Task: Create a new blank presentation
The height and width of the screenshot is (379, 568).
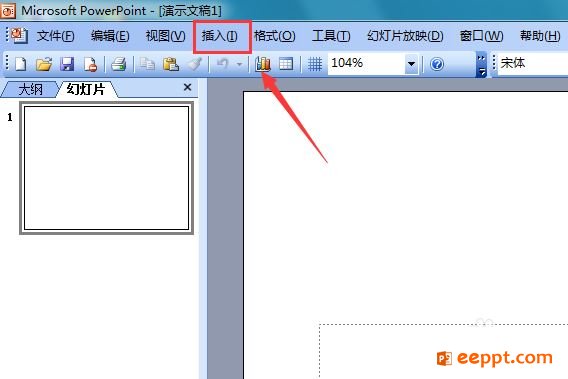Action: (x=21, y=64)
